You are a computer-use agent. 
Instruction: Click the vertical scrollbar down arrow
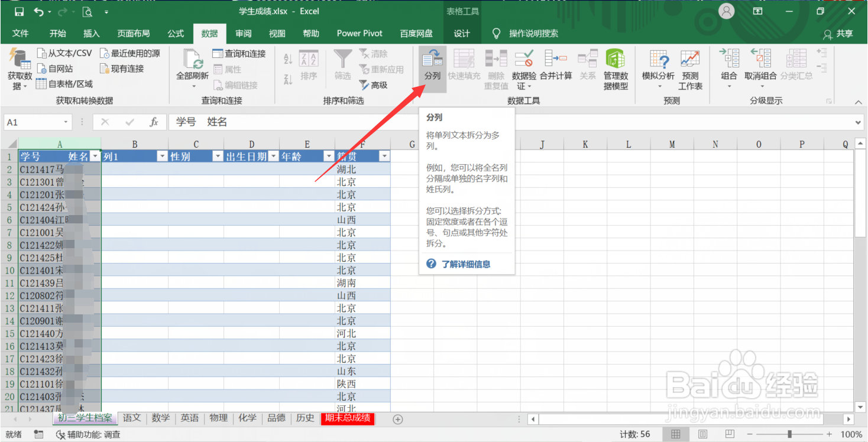860,407
